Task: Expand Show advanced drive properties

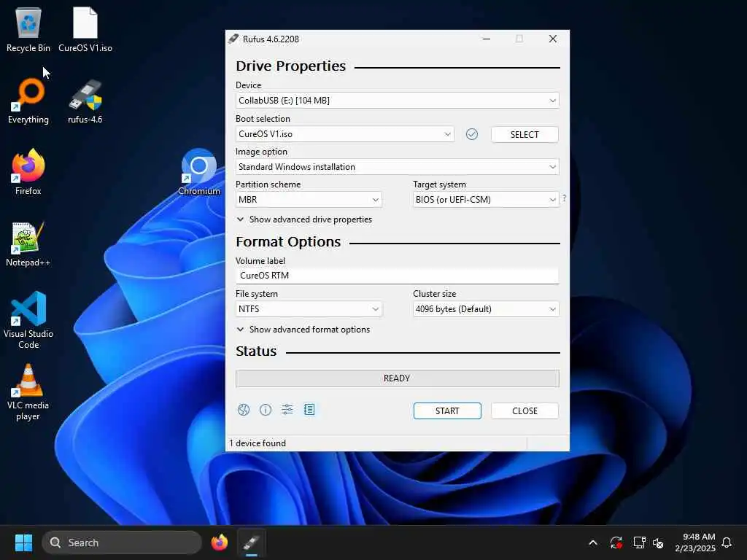Action: (x=304, y=219)
